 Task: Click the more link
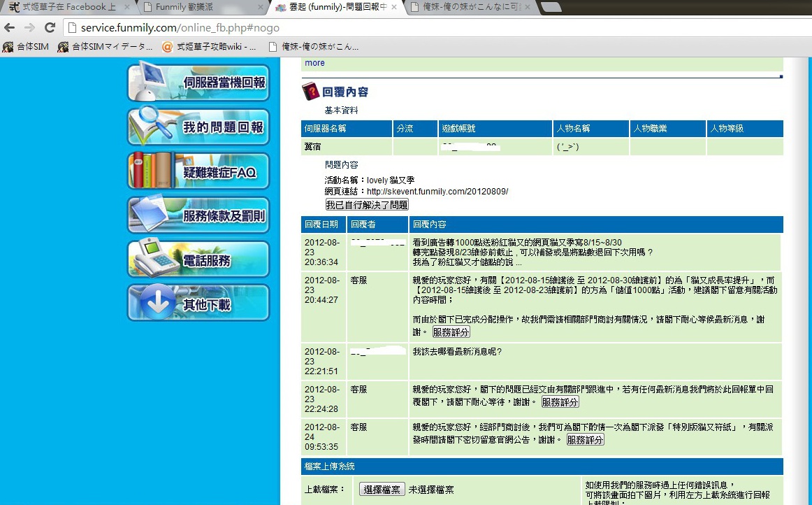click(x=314, y=63)
